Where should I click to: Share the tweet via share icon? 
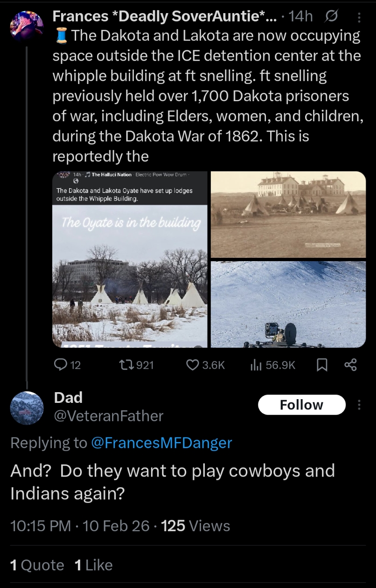point(350,365)
